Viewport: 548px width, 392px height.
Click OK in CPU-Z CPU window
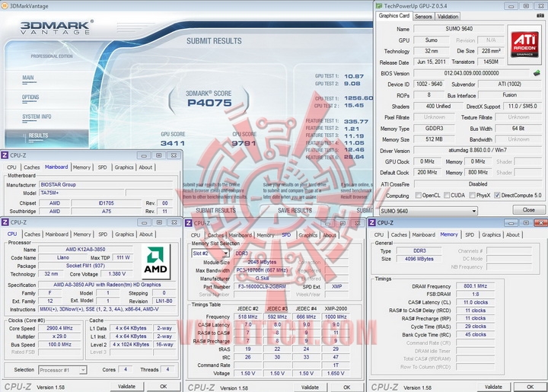[163, 387]
